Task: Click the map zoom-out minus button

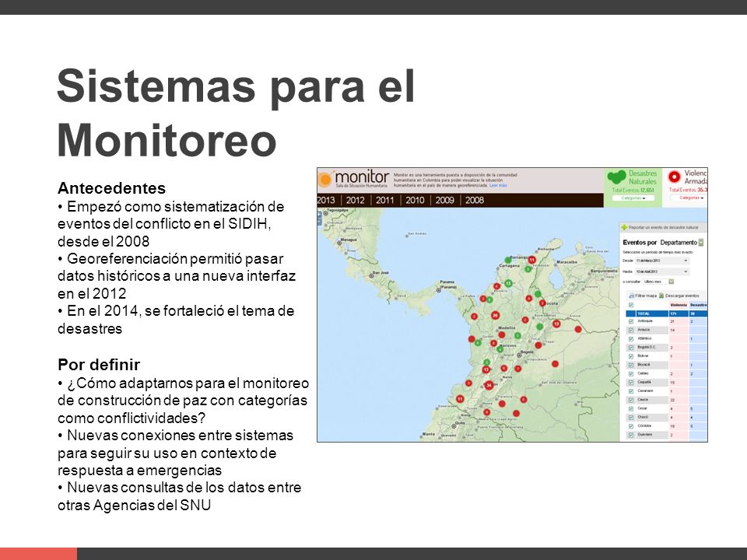Action: point(320,222)
